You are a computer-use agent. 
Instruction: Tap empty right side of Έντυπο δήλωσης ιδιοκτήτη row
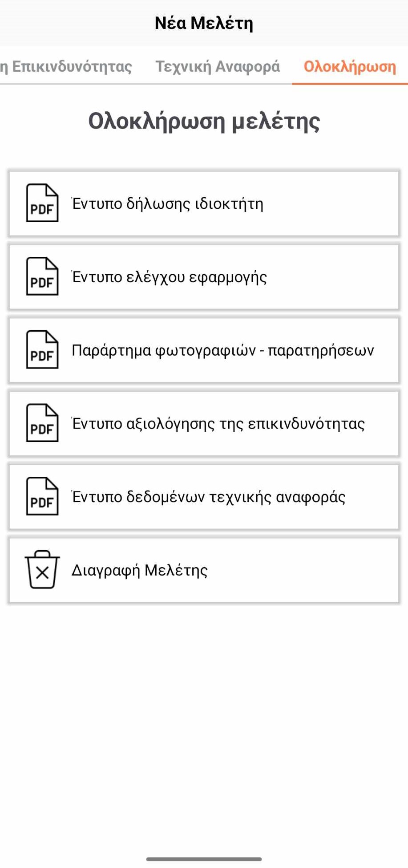pyautogui.click(x=338, y=203)
